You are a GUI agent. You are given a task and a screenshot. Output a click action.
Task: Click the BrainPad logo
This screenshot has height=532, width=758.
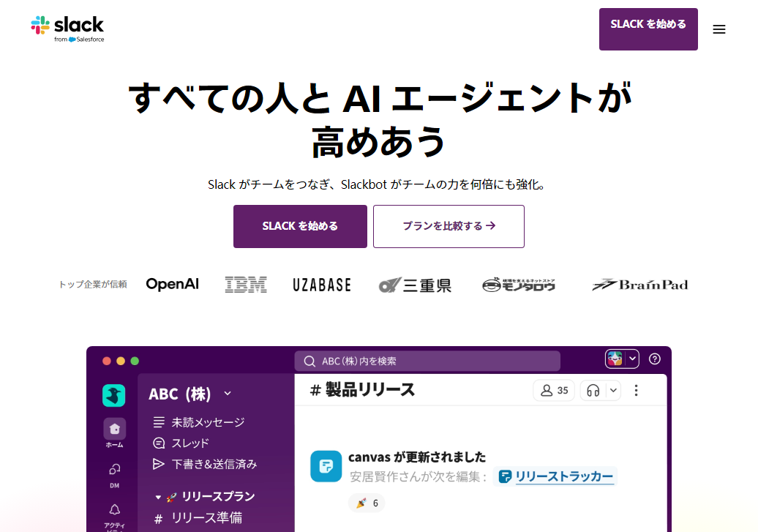[640, 285]
